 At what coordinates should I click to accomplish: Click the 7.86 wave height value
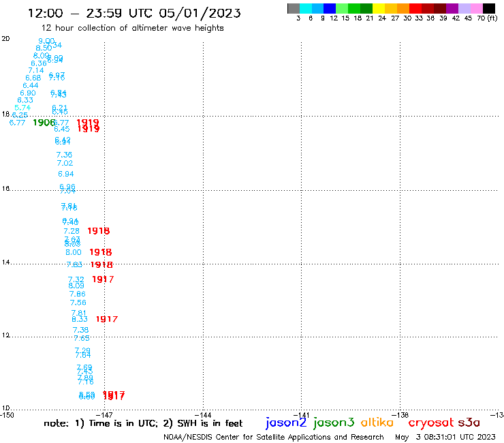[x=78, y=294]
